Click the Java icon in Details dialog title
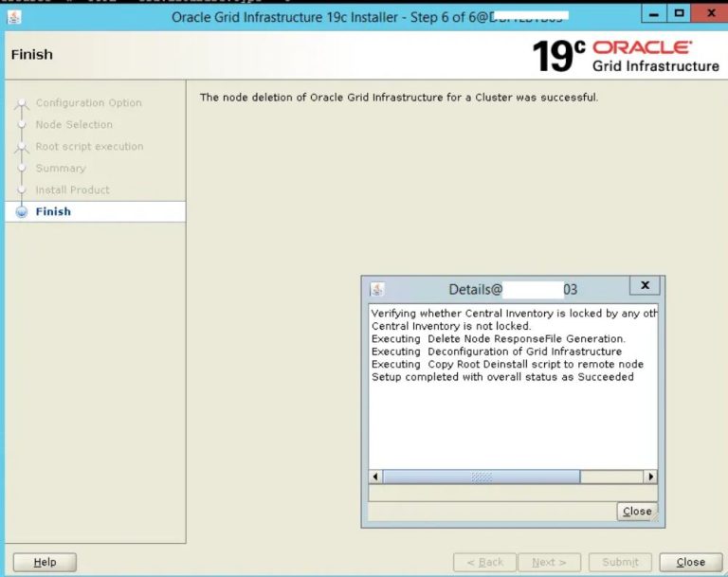Screen dimensions: 728x577 (x=377, y=289)
